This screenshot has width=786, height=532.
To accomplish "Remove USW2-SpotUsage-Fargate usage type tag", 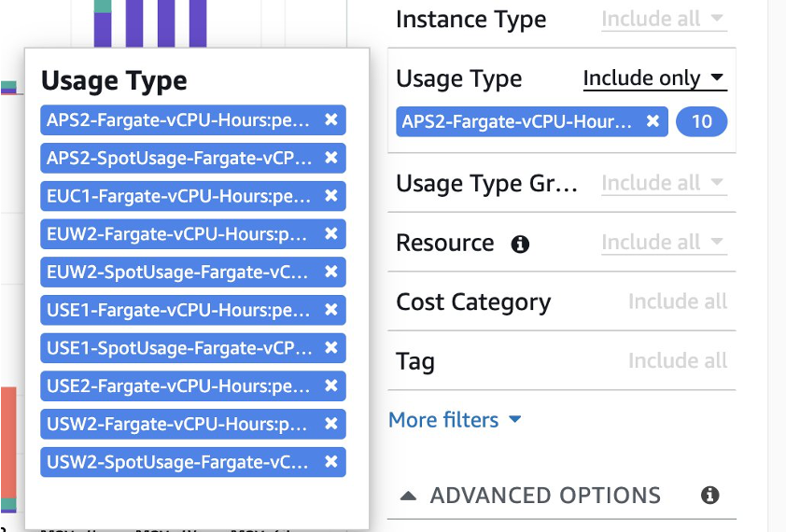I will coord(330,462).
